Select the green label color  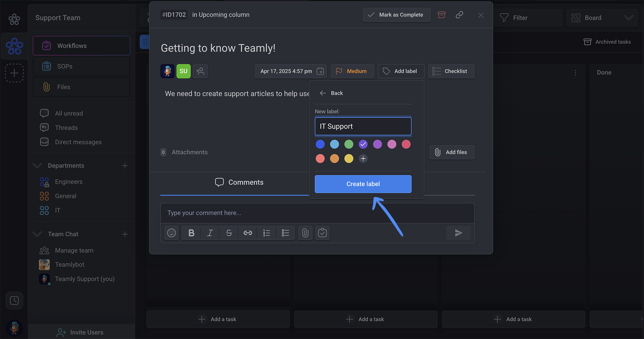(349, 144)
